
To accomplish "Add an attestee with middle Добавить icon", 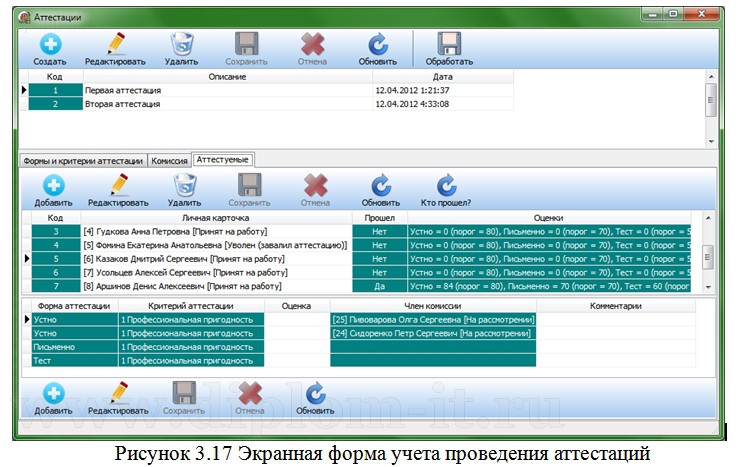I will click(53, 186).
